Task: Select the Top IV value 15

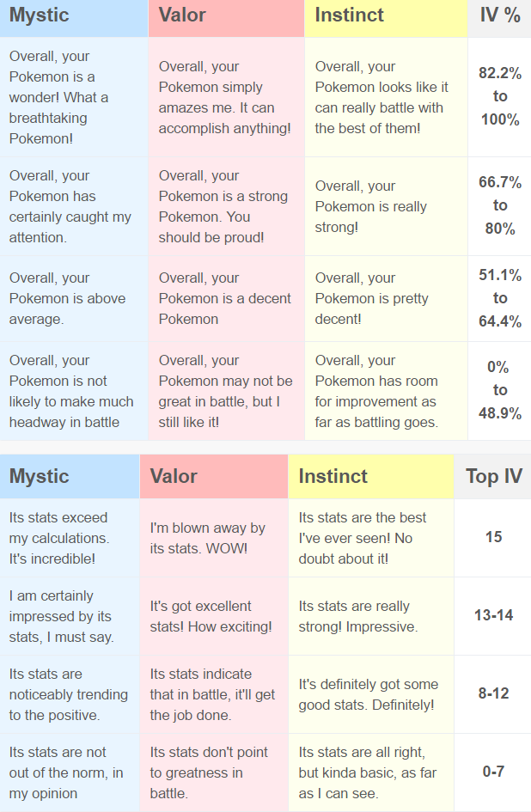Action: pyautogui.click(x=492, y=538)
